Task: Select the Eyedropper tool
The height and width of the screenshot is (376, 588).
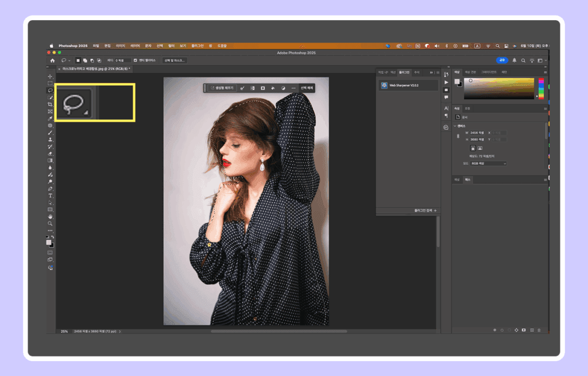Action: tap(50, 118)
